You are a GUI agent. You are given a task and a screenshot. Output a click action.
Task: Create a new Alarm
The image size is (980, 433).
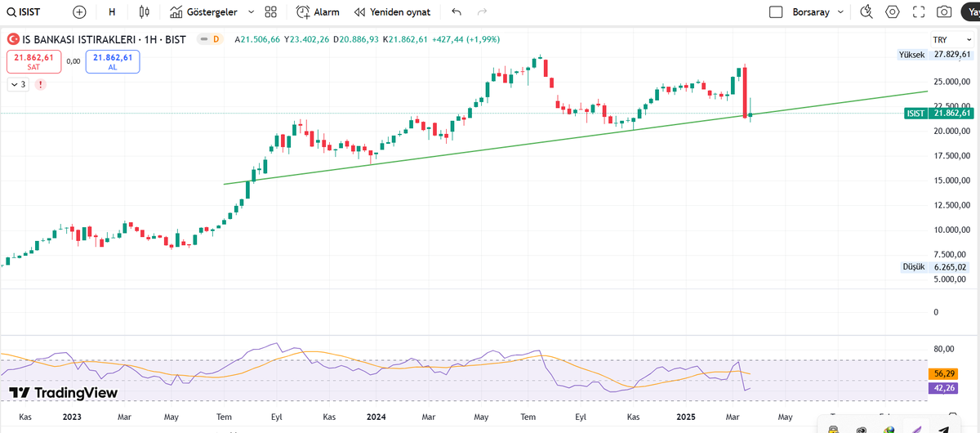click(318, 12)
